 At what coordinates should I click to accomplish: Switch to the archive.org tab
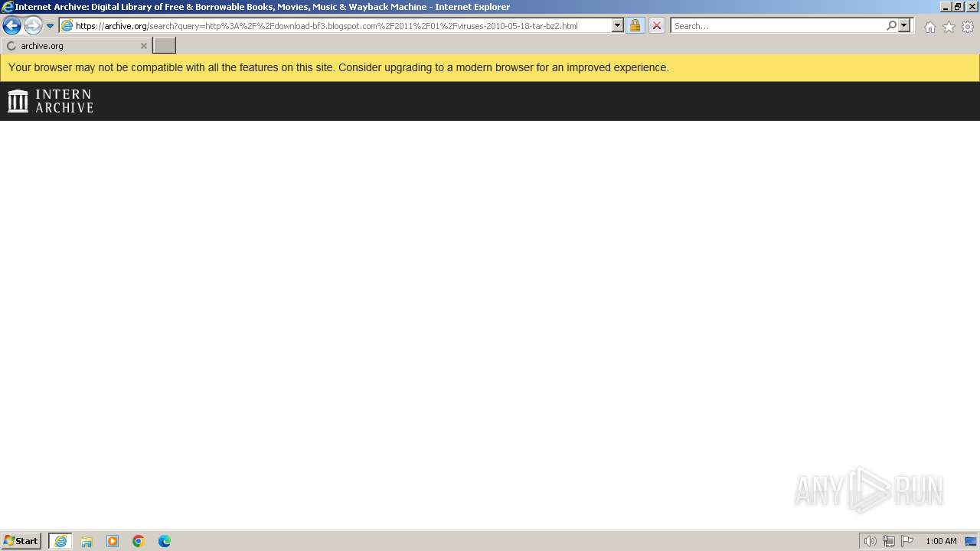[77, 46]
